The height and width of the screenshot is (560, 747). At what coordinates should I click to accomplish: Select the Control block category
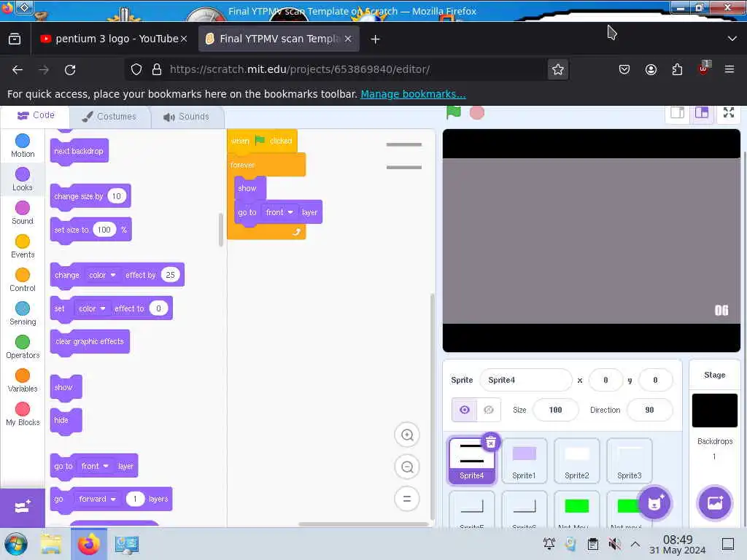23,280
